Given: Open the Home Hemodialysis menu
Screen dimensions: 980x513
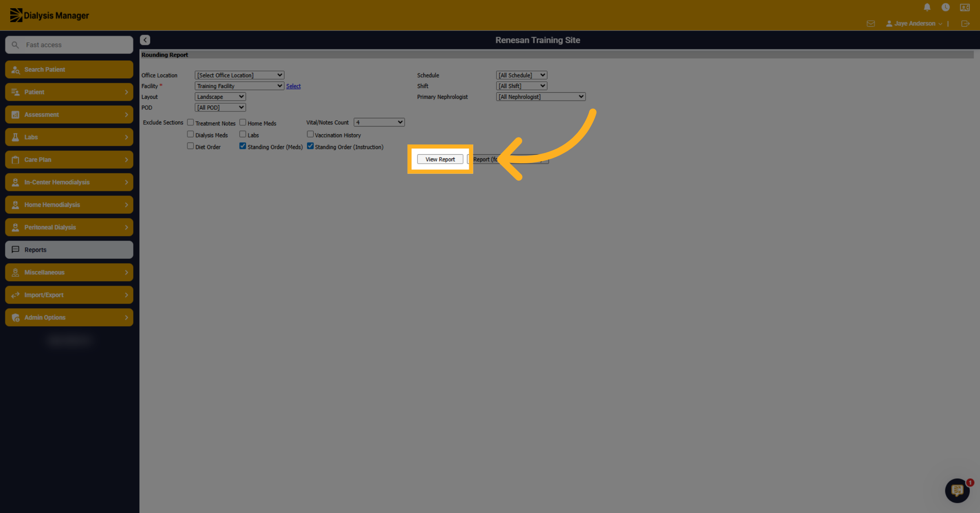Looking at the screenshot, I should [69, 205].
